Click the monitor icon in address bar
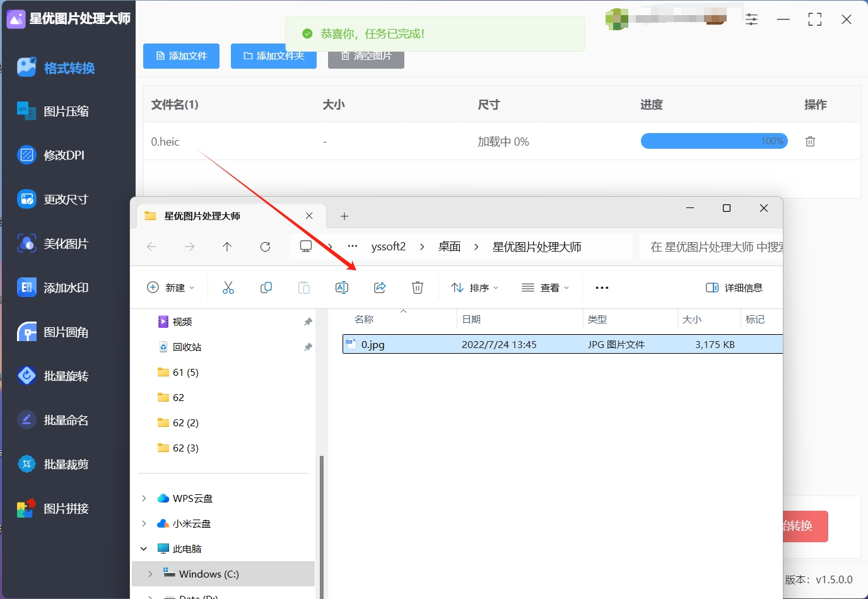This screenshot has width=868, height=599. (x=306, y=247)
